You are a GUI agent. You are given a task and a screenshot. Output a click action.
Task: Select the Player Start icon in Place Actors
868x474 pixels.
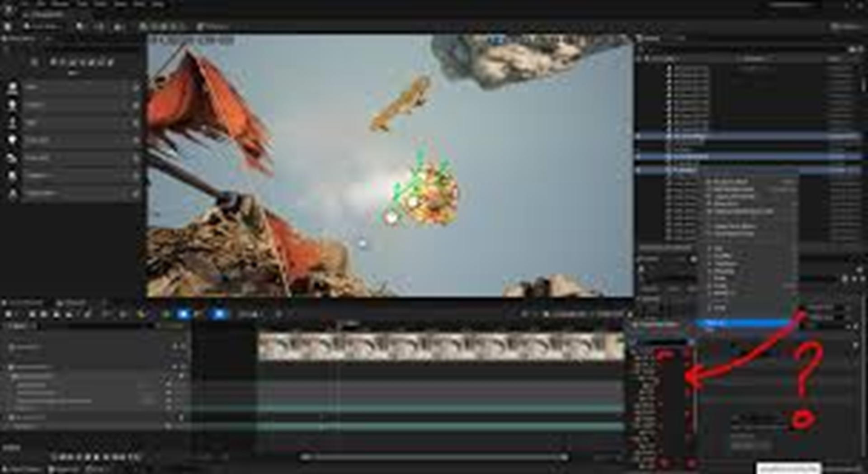[x=13, y=158]
